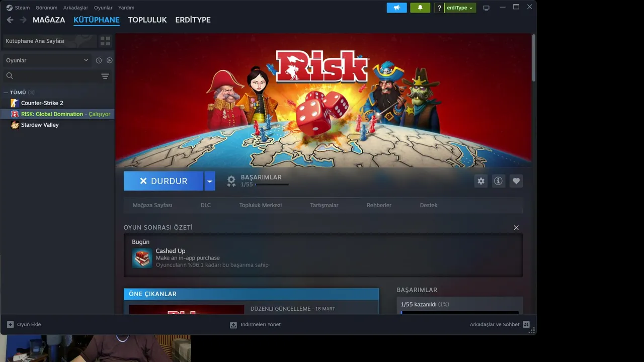Open the announcements megaphone button
644x362 pixels.
pos(396,8)
